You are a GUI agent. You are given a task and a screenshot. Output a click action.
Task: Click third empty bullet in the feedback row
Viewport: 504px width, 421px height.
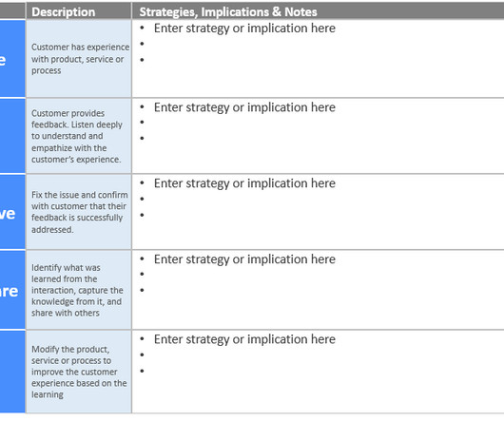(x=142, y=138)
